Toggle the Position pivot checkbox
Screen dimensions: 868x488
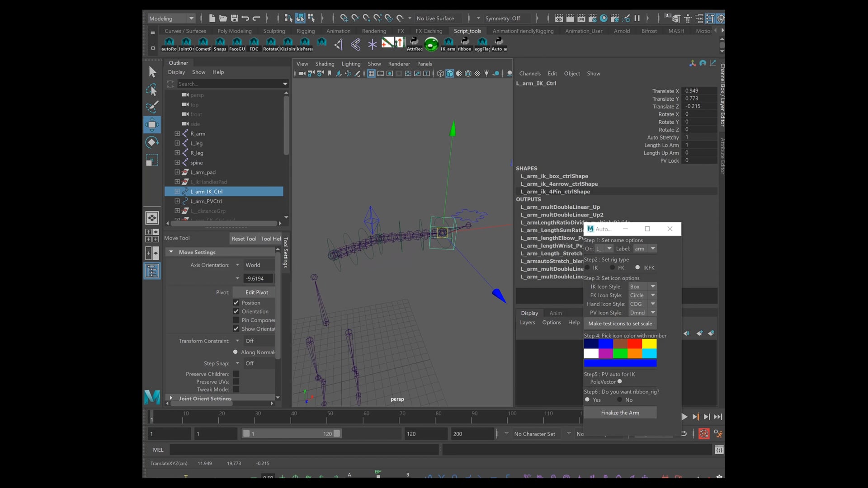(236, 303)
